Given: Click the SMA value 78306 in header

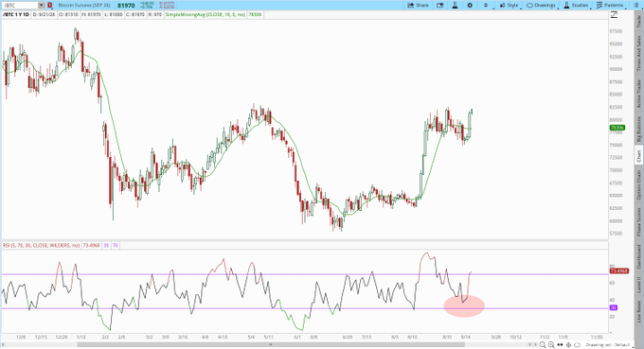Looking at the screenshot, I should click(255, 14).
